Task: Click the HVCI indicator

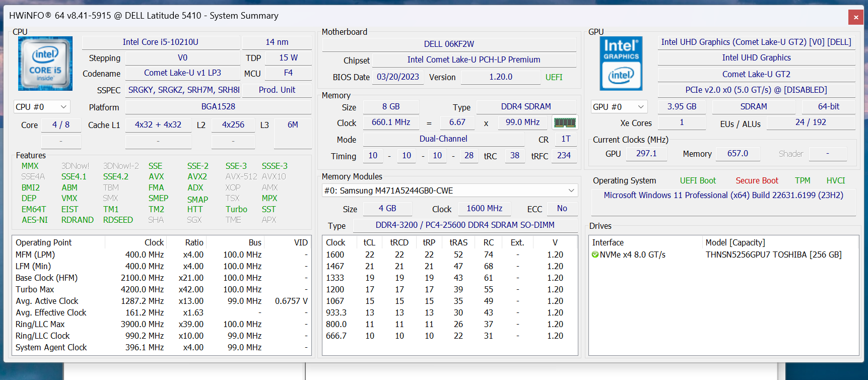Action: tap(836, 181)
